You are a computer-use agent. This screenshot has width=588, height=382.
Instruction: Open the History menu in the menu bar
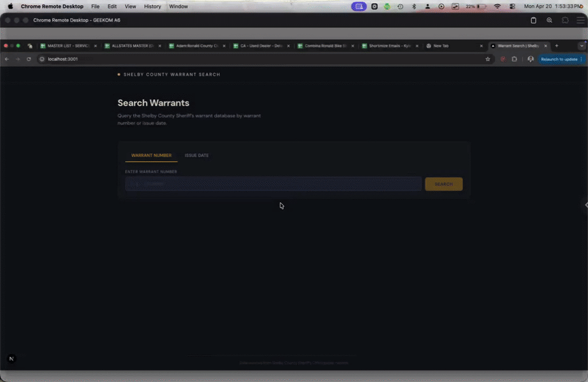(x=152, y=6)
